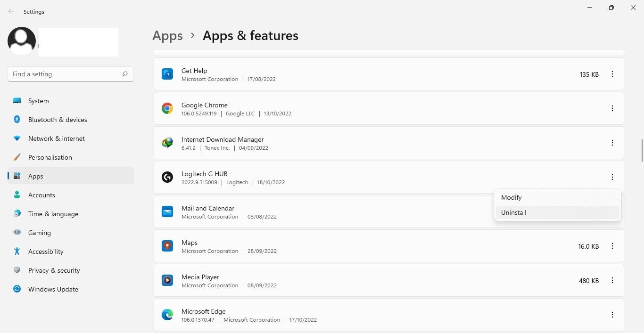Click the Media Player app icon
644x333 pixels.
pyautogui.click(x=167, y=280)
